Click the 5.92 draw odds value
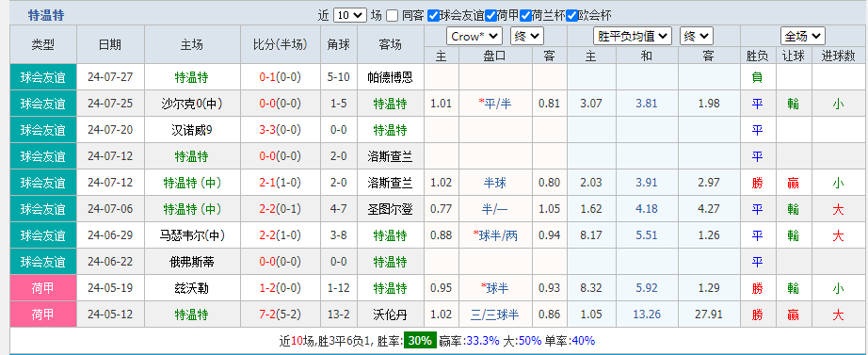 point(647,288)
